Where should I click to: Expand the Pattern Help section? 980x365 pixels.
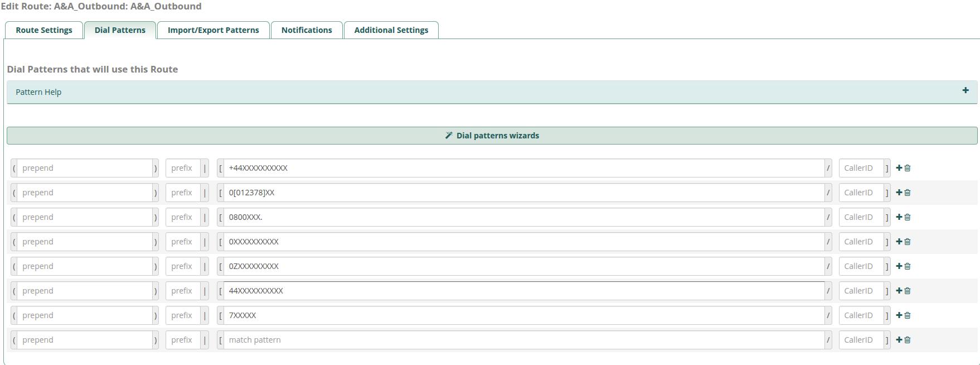pos(38,92)
